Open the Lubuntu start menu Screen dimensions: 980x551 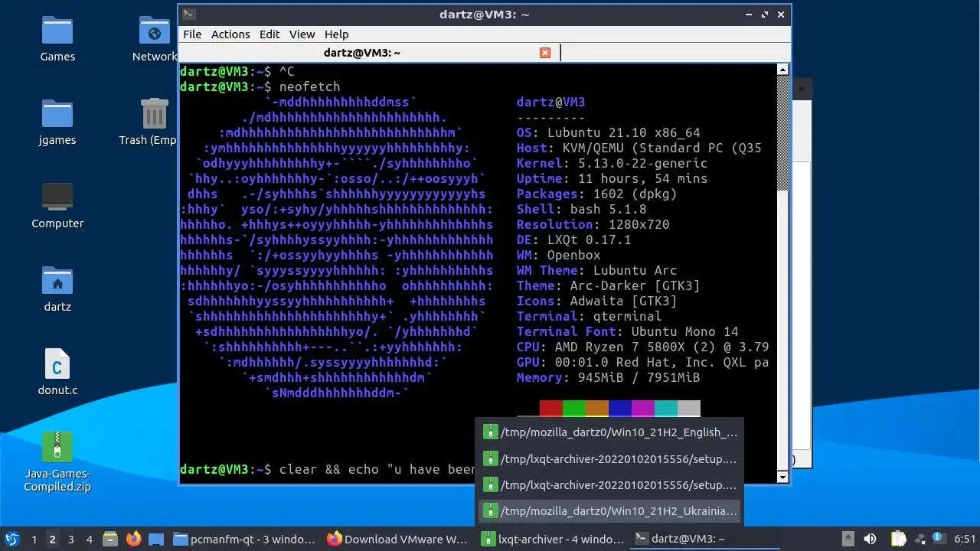[x=12, y=539]
